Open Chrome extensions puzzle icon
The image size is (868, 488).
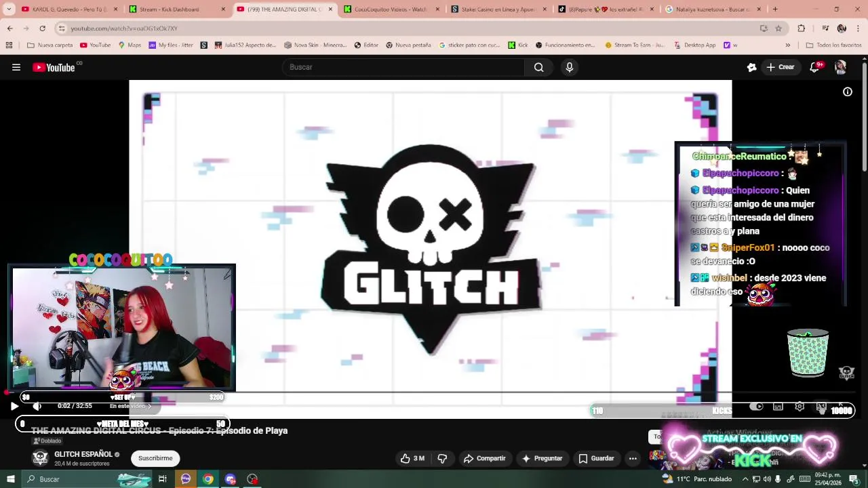(x=801, y=28)
